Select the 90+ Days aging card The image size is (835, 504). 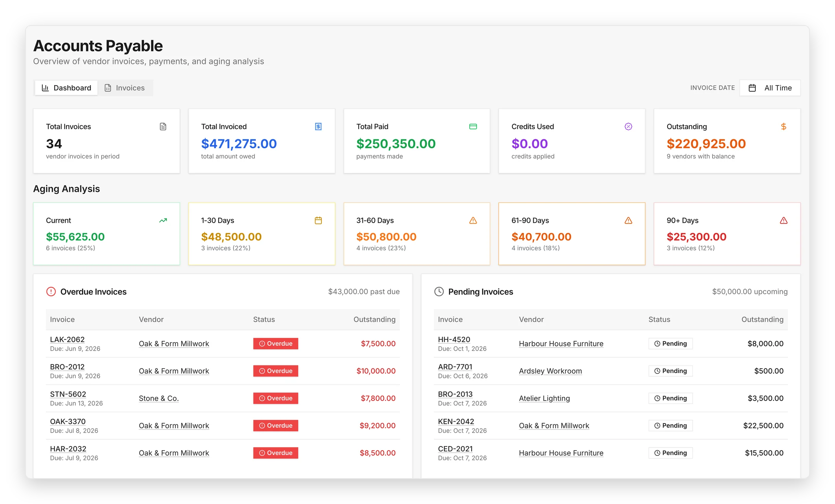coord(727,234)
